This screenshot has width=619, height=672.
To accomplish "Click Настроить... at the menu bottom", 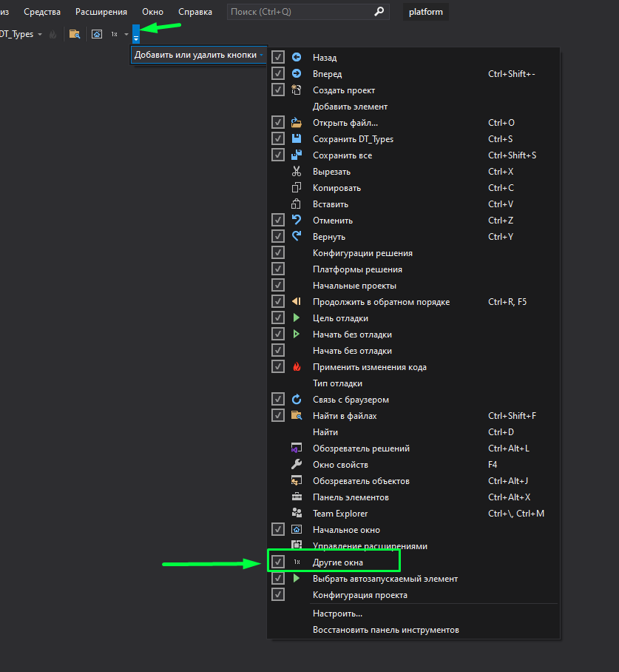I will (x=337, y=614).
